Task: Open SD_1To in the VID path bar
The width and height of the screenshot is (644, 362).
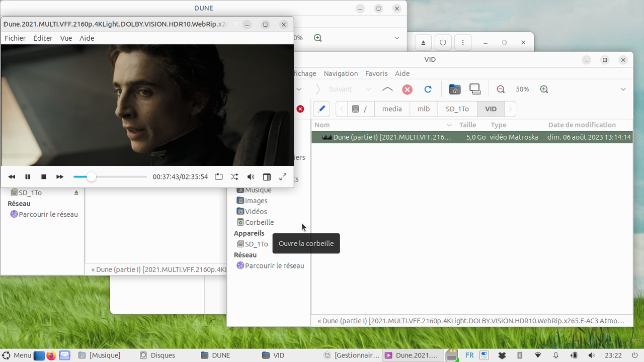Action: click(457, 109)
